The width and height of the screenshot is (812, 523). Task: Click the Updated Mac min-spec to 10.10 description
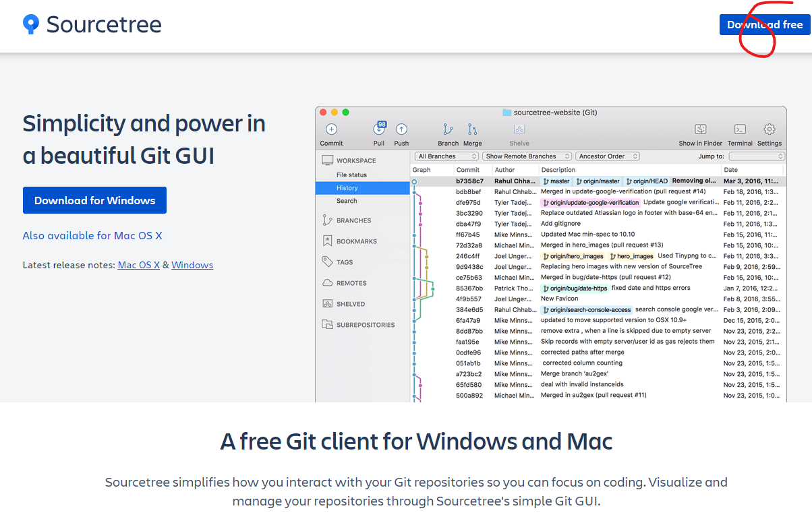[588, 235]
